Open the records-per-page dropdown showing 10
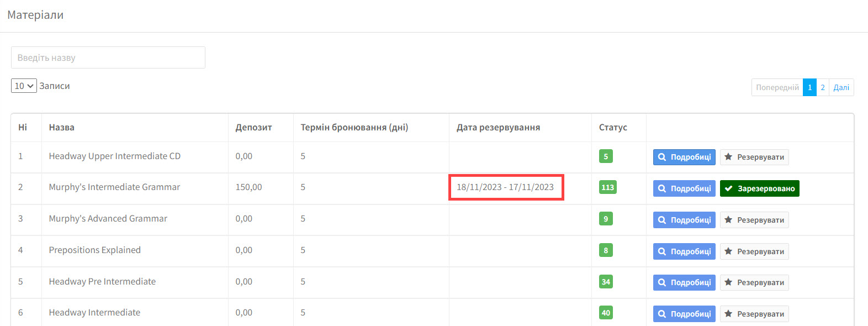Viewport: 868px width, 326px height. pyautogui.click(x=24, y=86)
